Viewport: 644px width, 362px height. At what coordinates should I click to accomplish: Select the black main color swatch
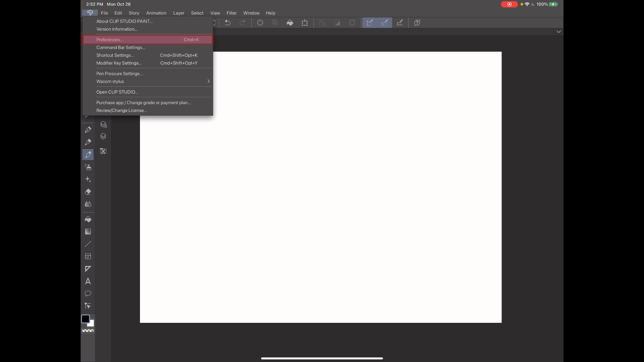pos(86,319)
